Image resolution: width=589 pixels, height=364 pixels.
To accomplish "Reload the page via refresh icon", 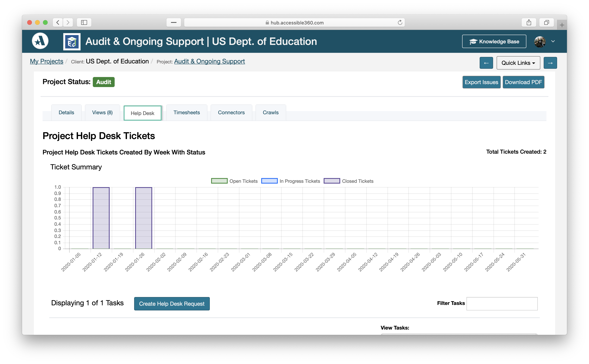I will [400, 22].
